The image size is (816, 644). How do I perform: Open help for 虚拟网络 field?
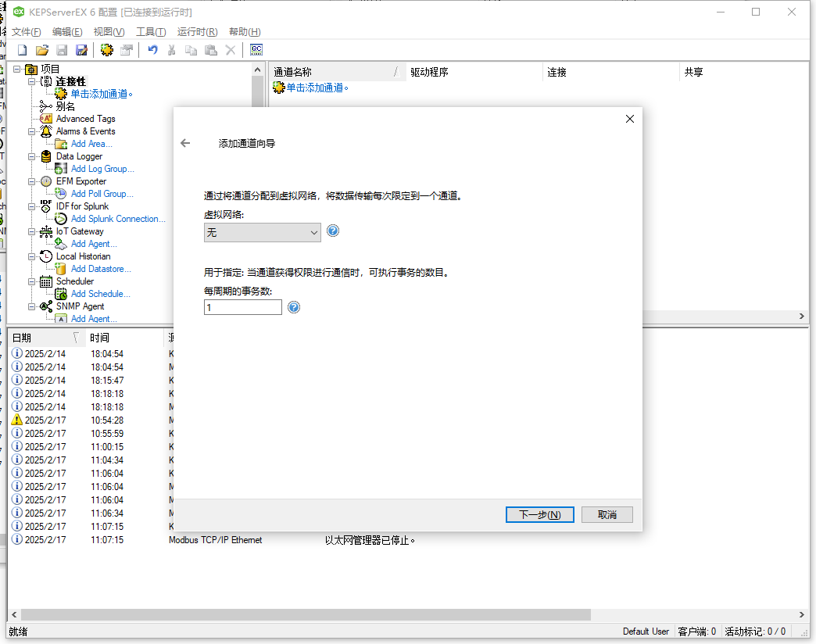tap(333, 231)
